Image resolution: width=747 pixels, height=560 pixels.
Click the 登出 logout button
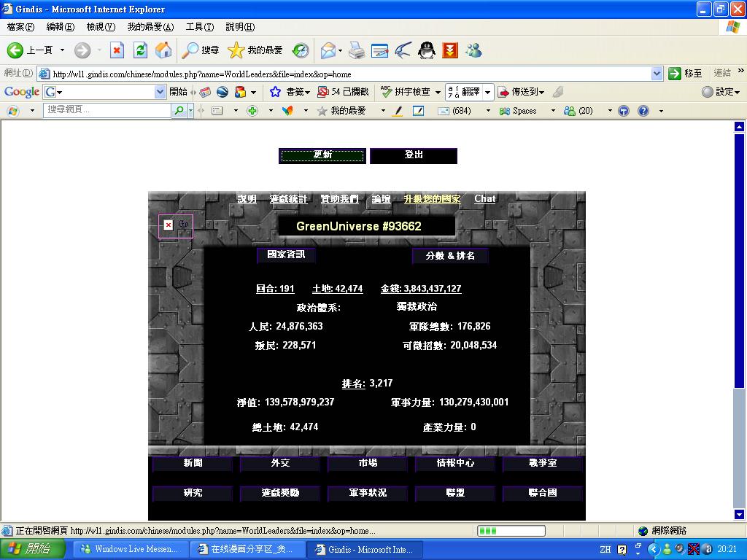[x=414, y=155]
